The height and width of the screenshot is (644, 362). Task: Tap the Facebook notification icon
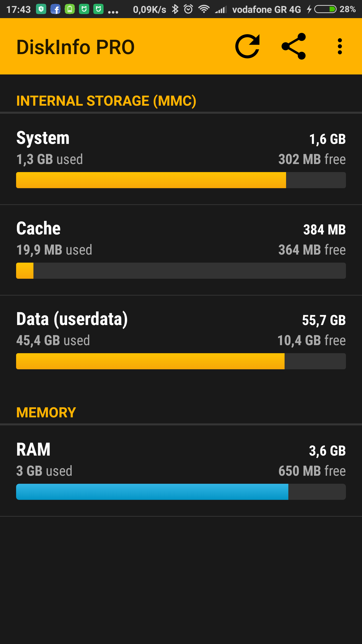click(55, 10)
